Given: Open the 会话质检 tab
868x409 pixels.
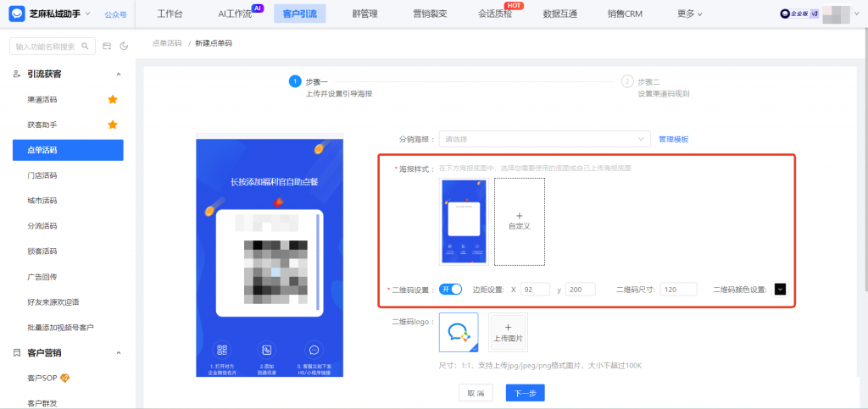Looking at the screenshot, I should (x=495, y=14).
